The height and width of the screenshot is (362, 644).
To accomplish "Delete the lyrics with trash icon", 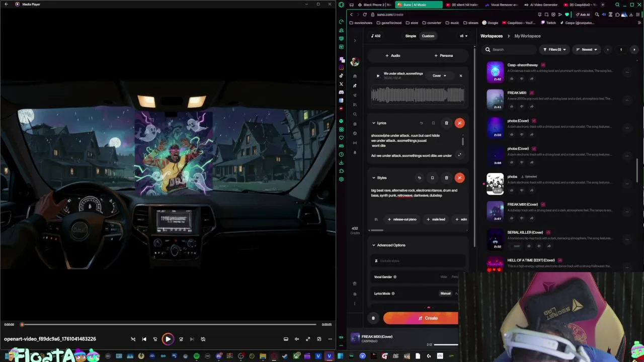I will 446,123.
